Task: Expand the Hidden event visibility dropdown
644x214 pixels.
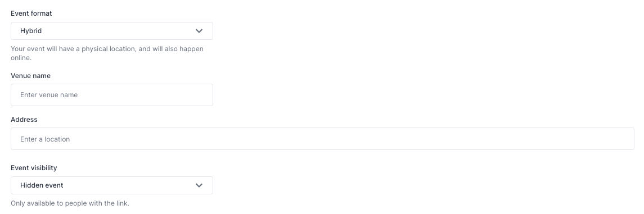Action: pos(112,185)
